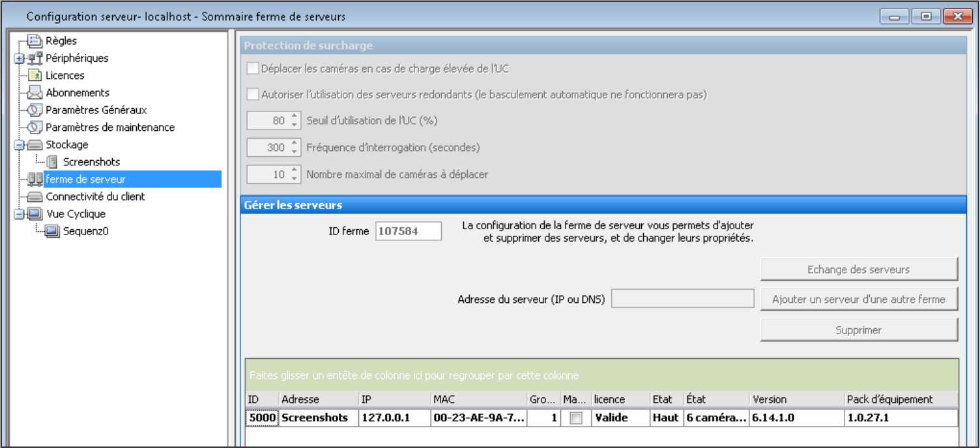Viewport: 980px width, 448px height.
Task: Toggle Déplacer les caméras checkbox
Action: pyautogui.click(x=253, y=68)
